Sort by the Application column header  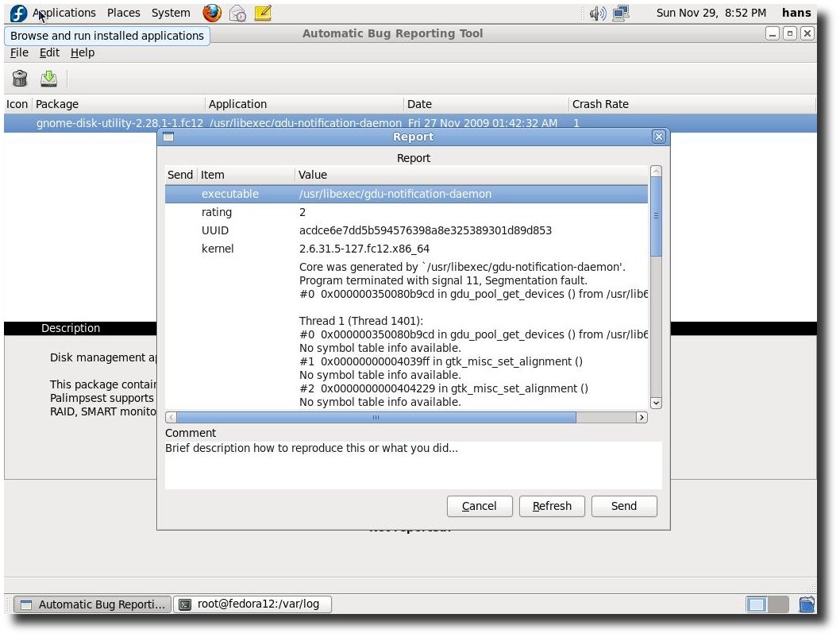(304, 104)
